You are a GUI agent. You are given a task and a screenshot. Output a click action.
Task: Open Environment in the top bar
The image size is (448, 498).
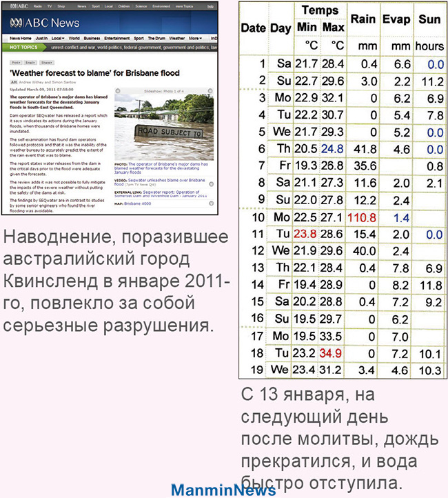point(161,6)
